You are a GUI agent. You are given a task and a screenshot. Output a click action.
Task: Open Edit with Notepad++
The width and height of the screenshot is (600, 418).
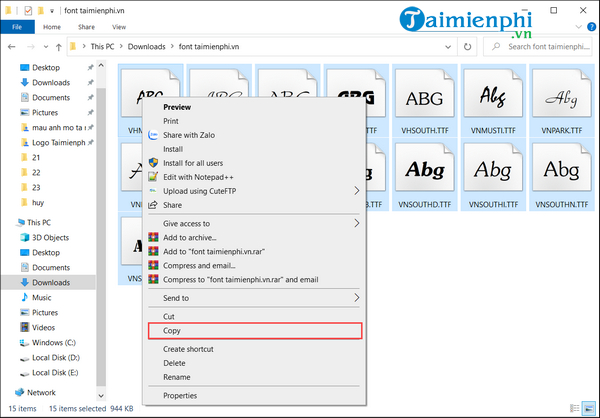254,177
